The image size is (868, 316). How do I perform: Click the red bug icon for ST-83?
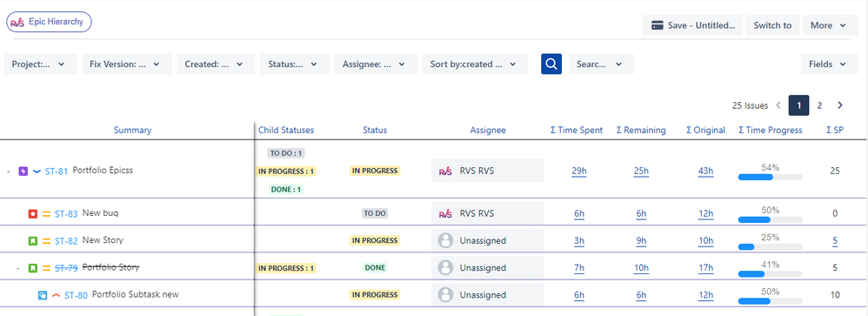[x=33, y=213]
